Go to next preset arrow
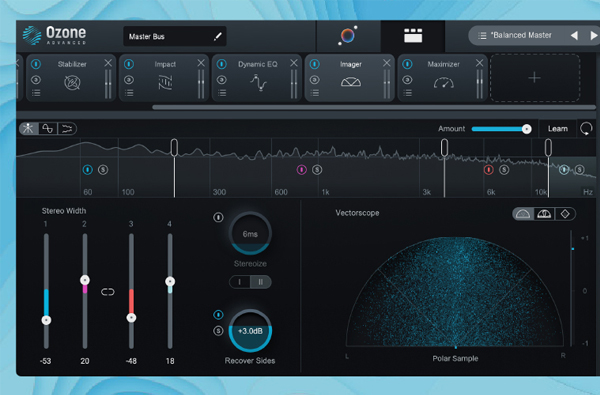Screen dimensions: 600x395 click(594, 36)
